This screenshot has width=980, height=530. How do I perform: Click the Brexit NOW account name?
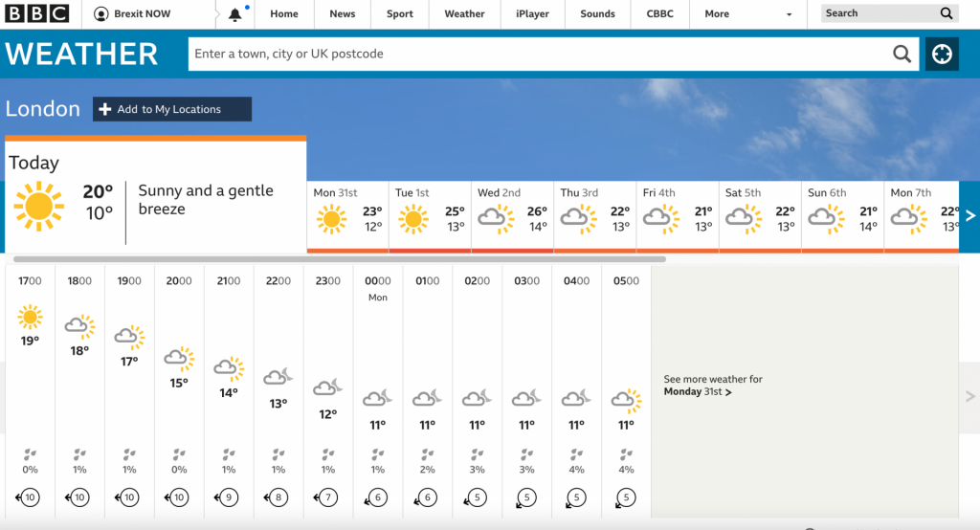click(142, 13)
